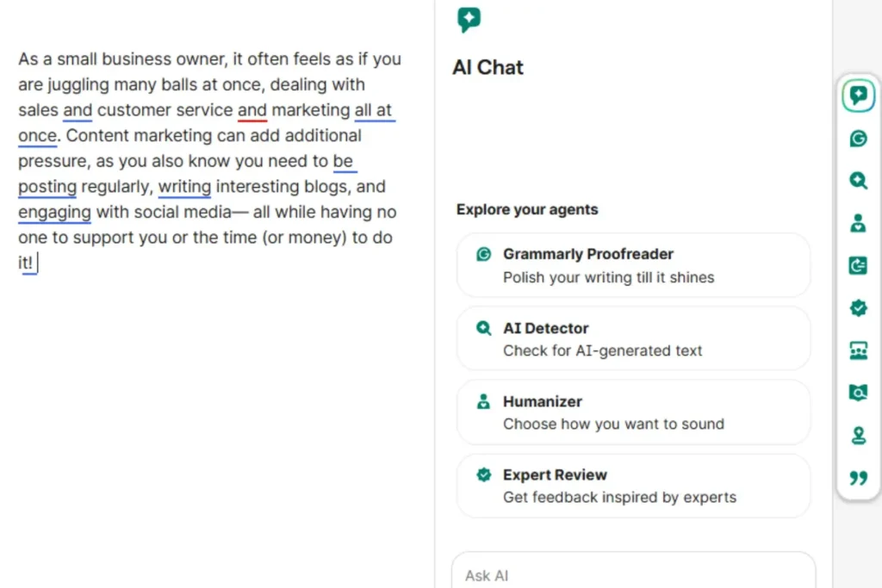Click the underlined word "engaging"

click(54, 212)
